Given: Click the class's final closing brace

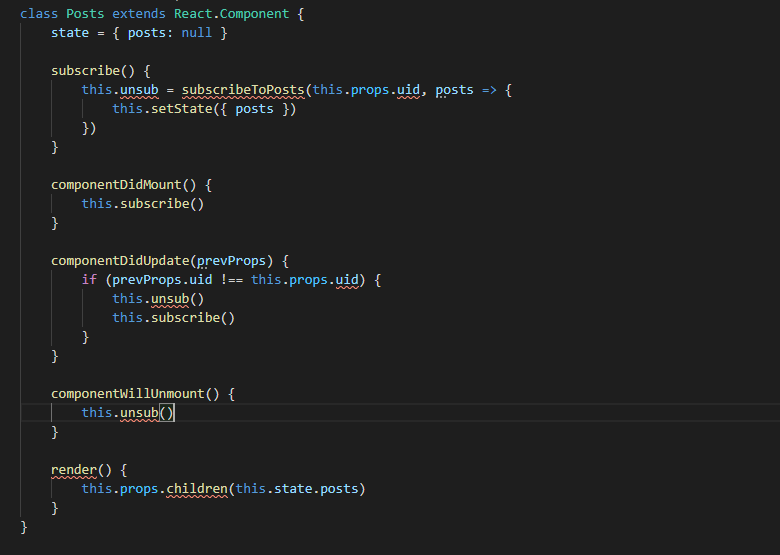Looking at the screenshot, I should (x=24, y=527).
